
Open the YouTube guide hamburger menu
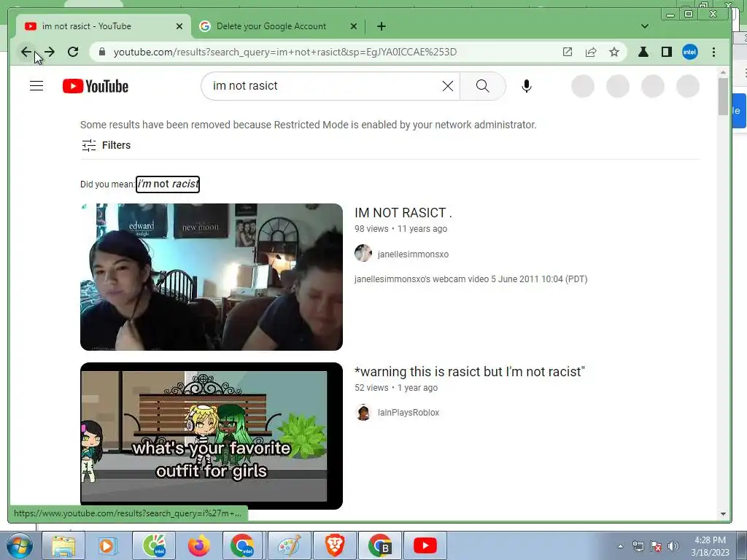(36, 86)
